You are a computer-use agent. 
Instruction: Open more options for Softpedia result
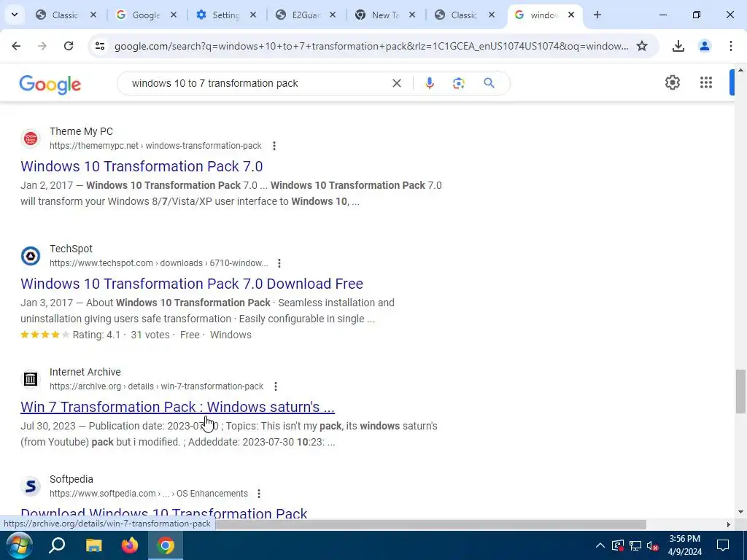pyautogui.click(x=259, y=494)
